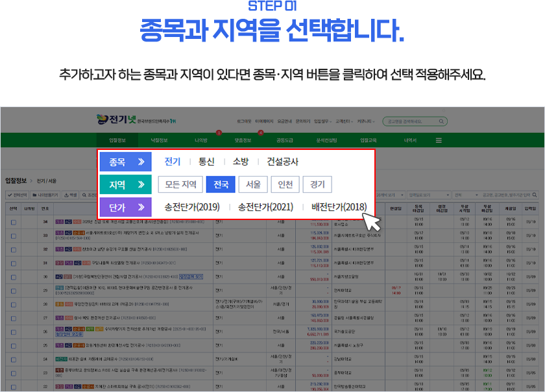Click the 나의방옮기기 folder icon button
545x392 pixels.
[x=45, y=195]
